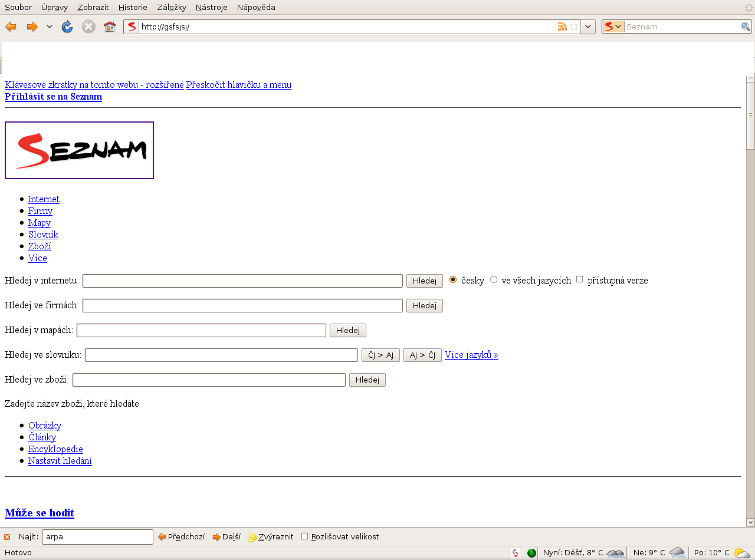Open the Internet link
The image size is (755, 560).
(x=44, y=199)
